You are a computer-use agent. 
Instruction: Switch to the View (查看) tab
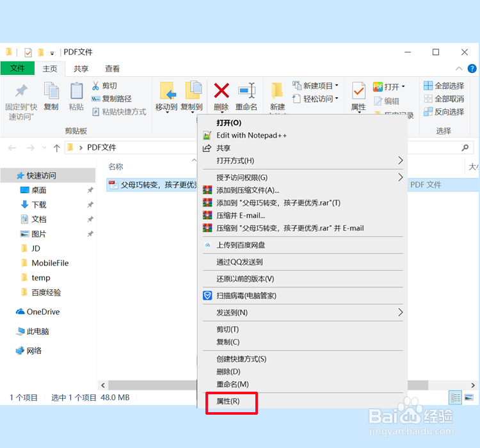point(112,69)
